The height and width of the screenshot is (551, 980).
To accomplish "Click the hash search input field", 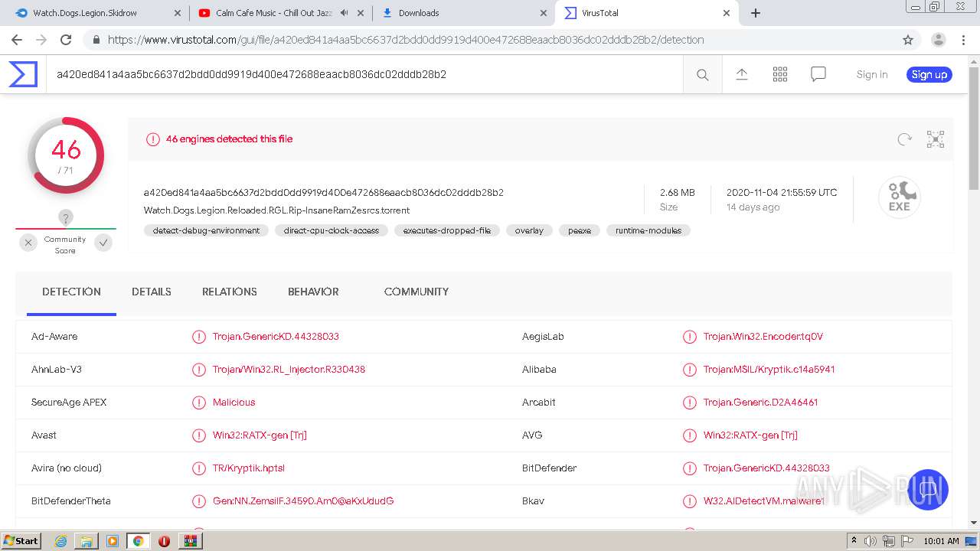I will [364, 74].
